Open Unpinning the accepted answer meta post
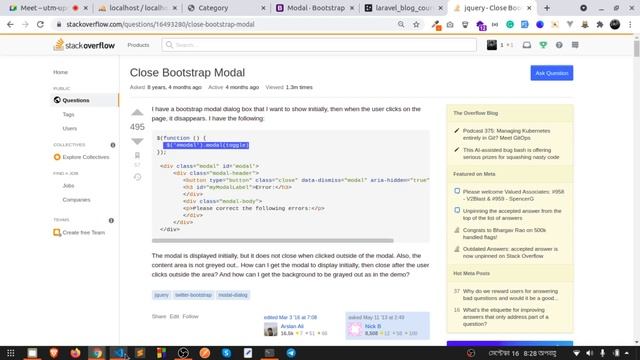 pyautogui.click(x=512, y=214)
